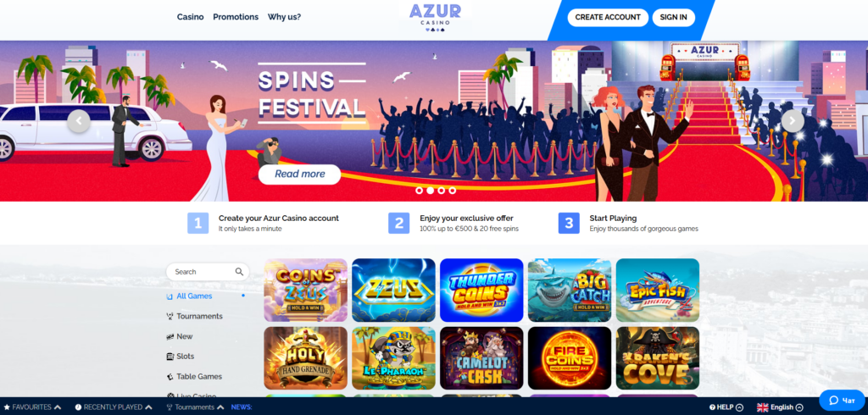868x415 pixels.
Task: Click the search magnifier icon
Action: tap(239, 272)
